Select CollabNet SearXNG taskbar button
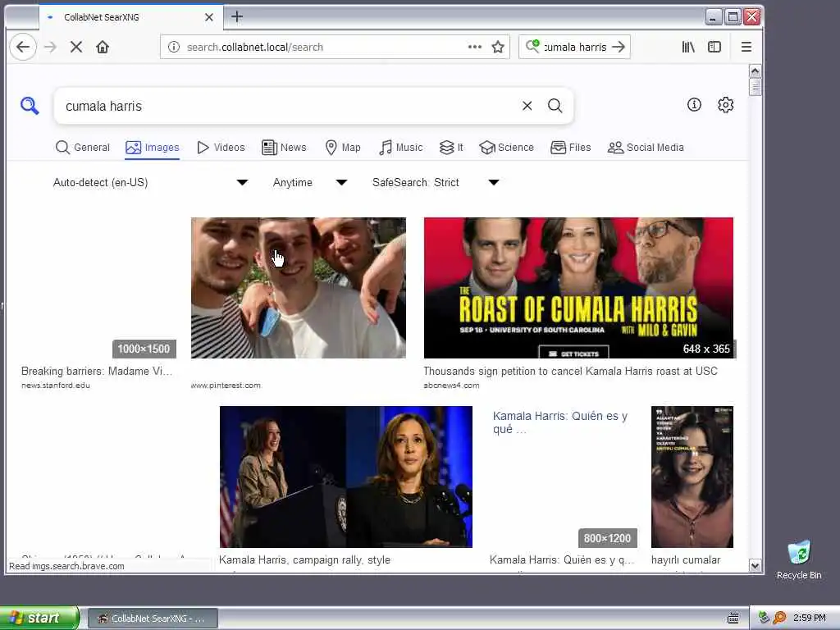Image resolution: width=840 pixels, height=630 pixels. (x=153, y=619)
